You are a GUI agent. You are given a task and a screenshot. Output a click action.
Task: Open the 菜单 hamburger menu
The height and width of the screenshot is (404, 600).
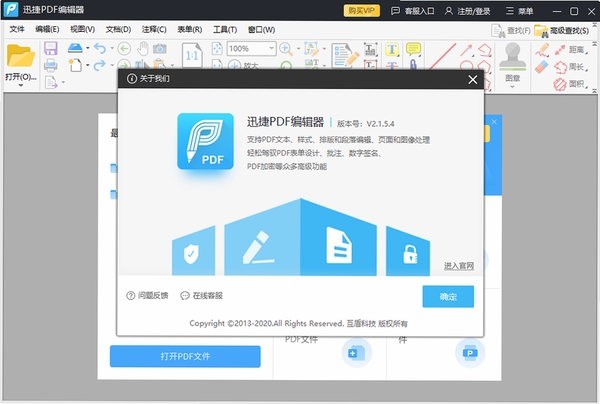[x=519, y=11]
